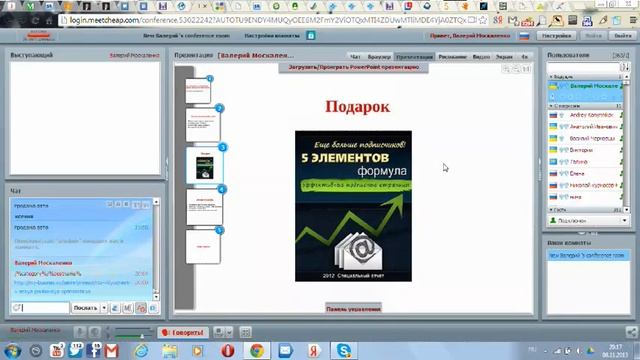Click the blue arrow chat toolbar icon
Image resolution: width=640 pixels, height=360 pixels.
(x=115, y=308)
